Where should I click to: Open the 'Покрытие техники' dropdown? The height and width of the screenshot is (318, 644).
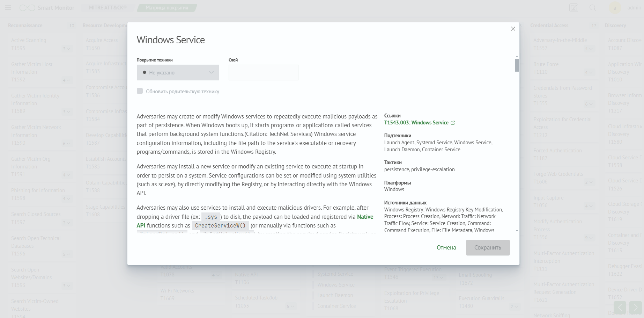click(x=178, y=72)
